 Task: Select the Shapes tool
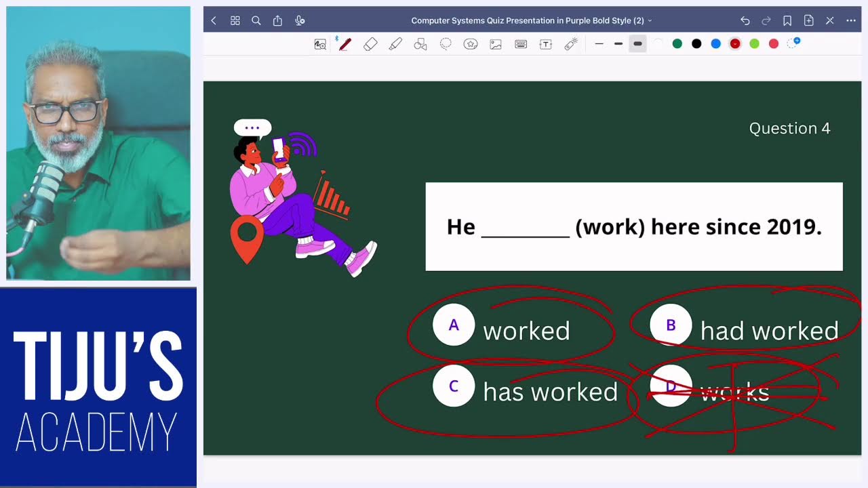(420, 44)
